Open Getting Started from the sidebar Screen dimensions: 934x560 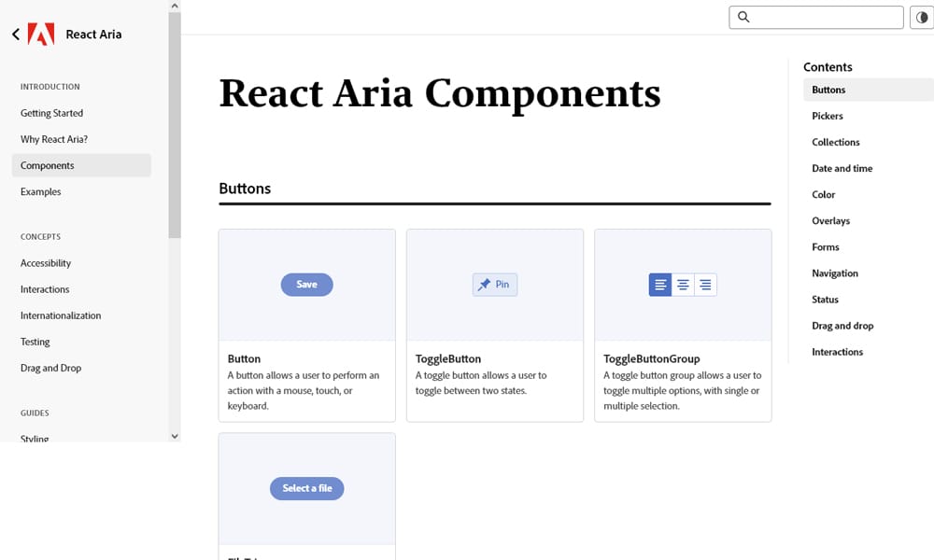click(x=50, y=113)
